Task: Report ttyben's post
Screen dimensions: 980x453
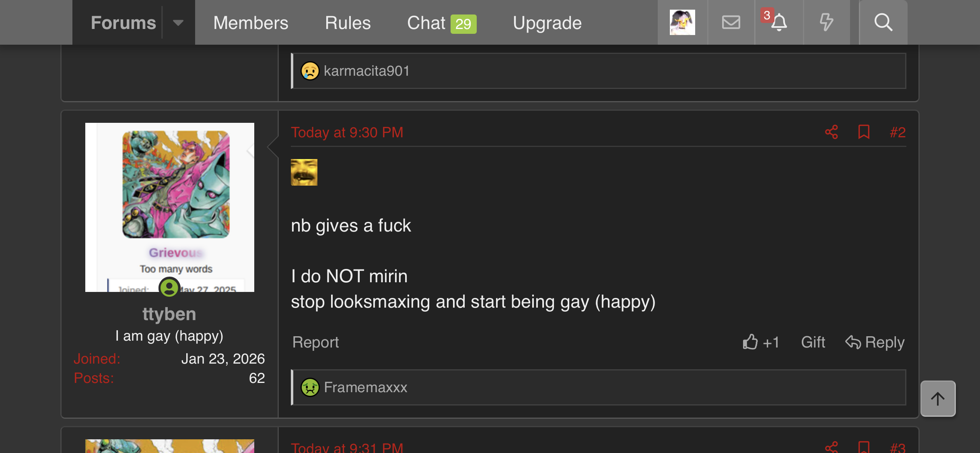Action: [x=315, y=342]
